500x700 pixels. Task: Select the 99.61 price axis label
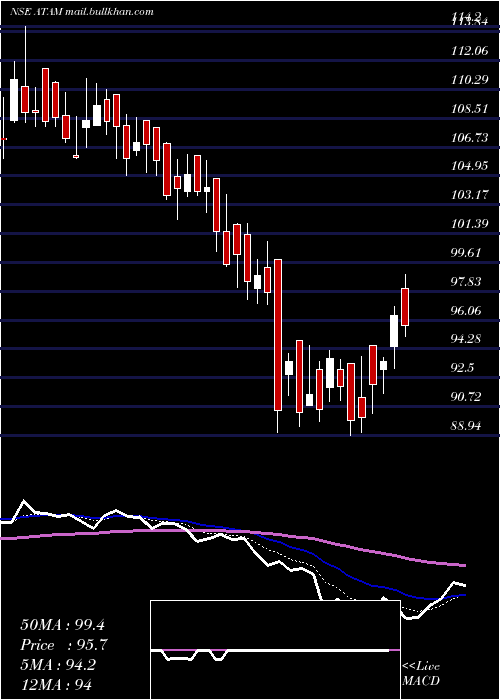(467, 253)
